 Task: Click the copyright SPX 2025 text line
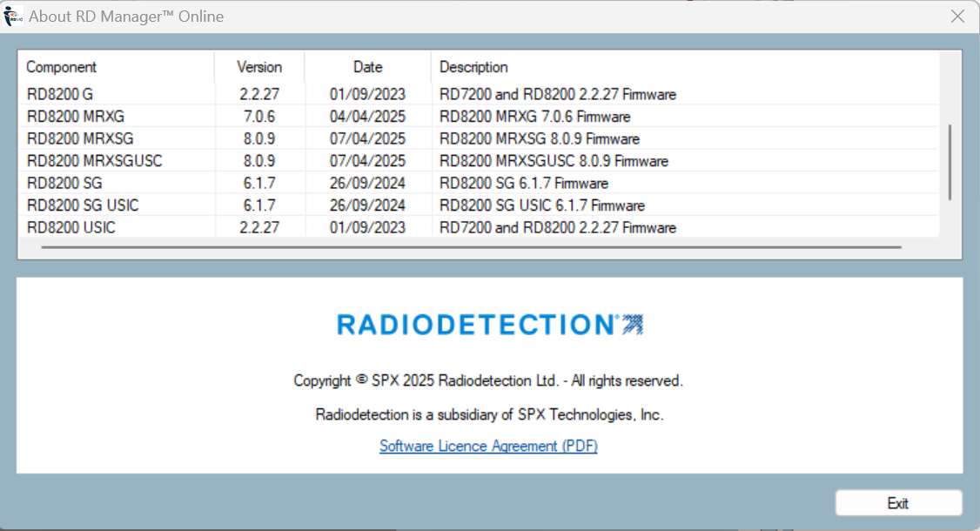[488, 380]
